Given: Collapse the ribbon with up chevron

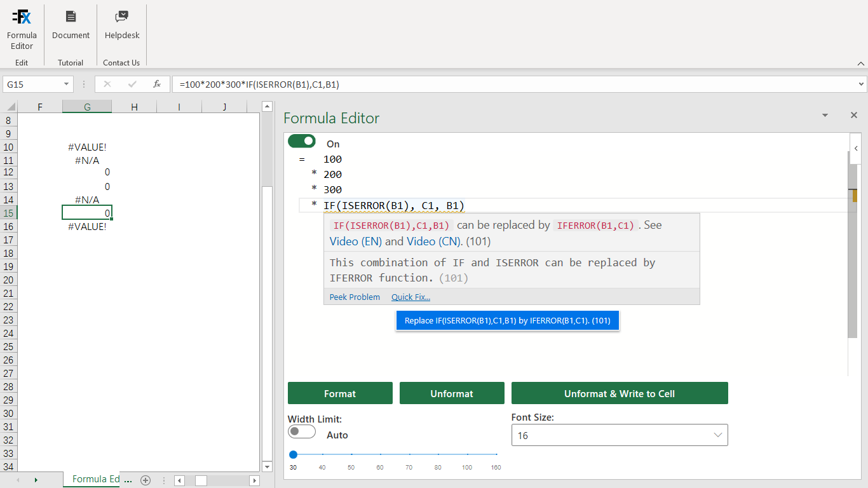Looking at the screenshot, I should click(x=861, y=64).
